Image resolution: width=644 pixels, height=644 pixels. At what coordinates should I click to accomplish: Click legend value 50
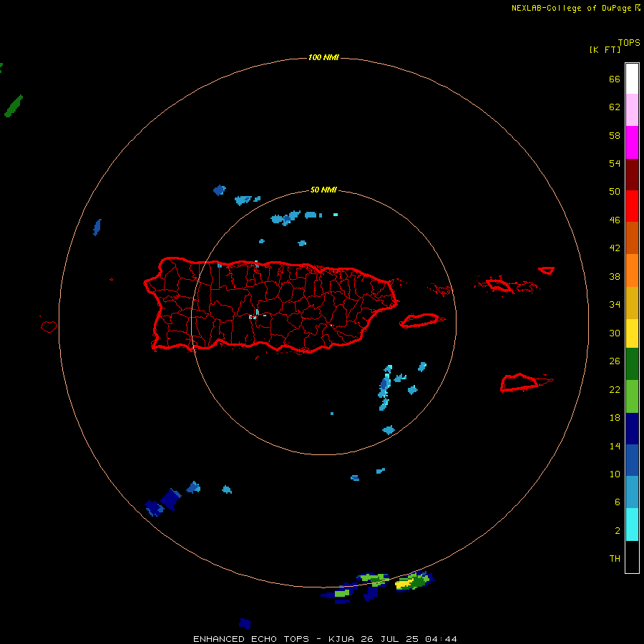615,192
